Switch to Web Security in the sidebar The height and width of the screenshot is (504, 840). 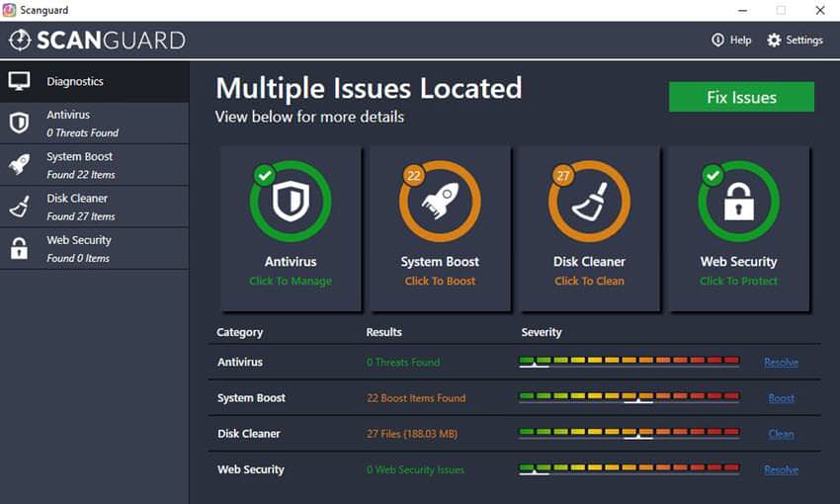(x=94, y=248)
